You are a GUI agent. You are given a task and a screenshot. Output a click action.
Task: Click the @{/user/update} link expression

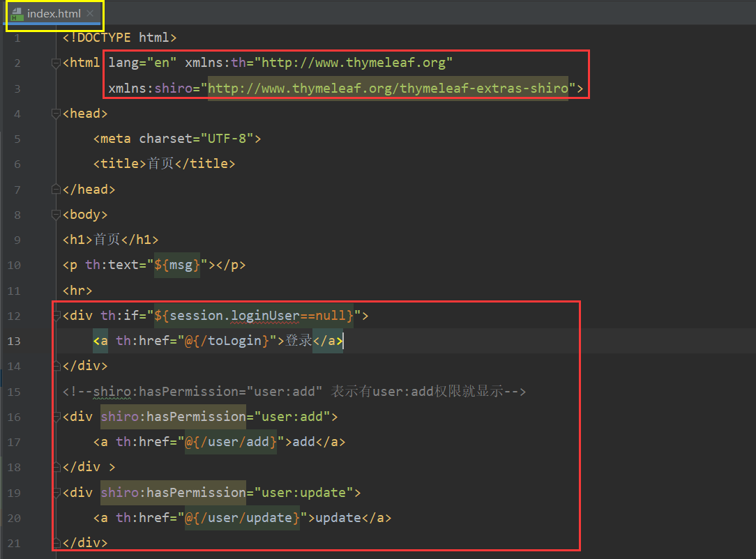242,518
